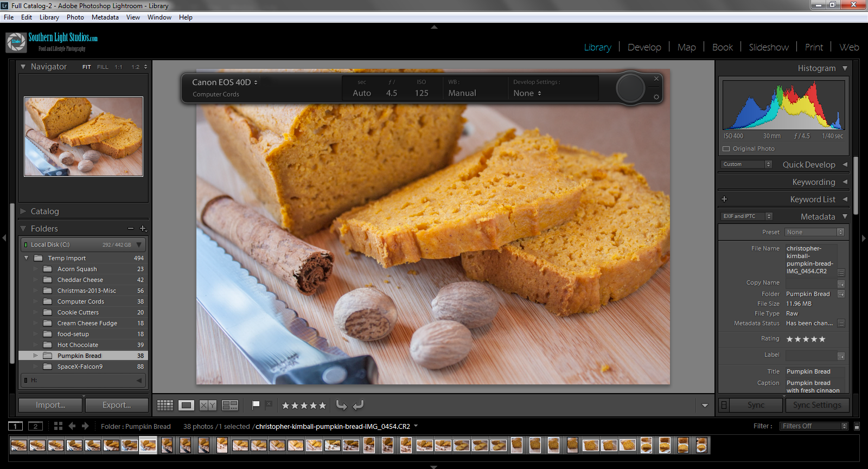Screen dimensions: 868x469
Task: Open Filters Off dropdown
Action: coord(814,426)
